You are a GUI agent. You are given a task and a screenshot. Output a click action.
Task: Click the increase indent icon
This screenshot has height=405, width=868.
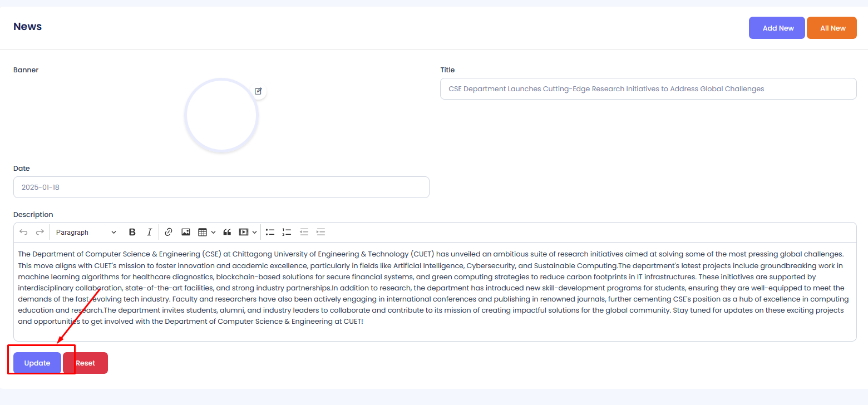click(x=320, y=232)
